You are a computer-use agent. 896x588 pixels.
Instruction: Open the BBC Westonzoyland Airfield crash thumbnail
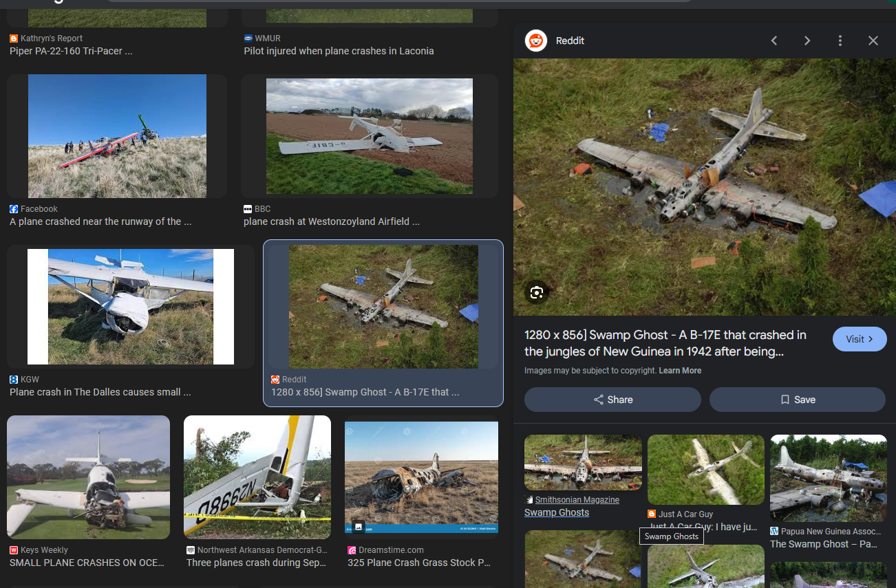coord(370,136)
